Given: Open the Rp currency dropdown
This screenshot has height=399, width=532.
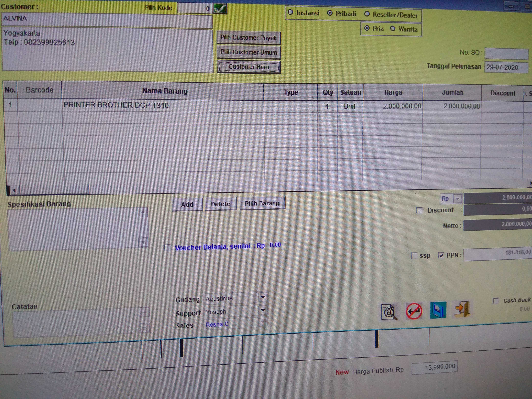Looking at the screenshot, I should coord(457,199).
